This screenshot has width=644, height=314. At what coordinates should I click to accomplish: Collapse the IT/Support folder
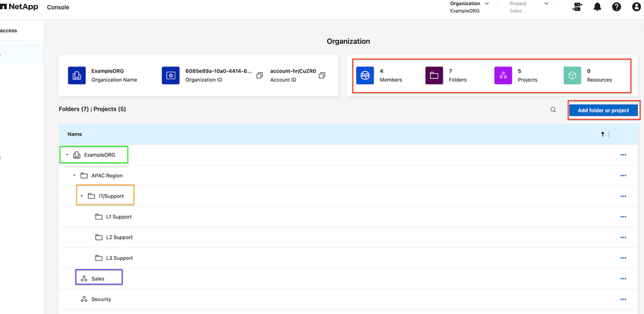coord(82,196)
